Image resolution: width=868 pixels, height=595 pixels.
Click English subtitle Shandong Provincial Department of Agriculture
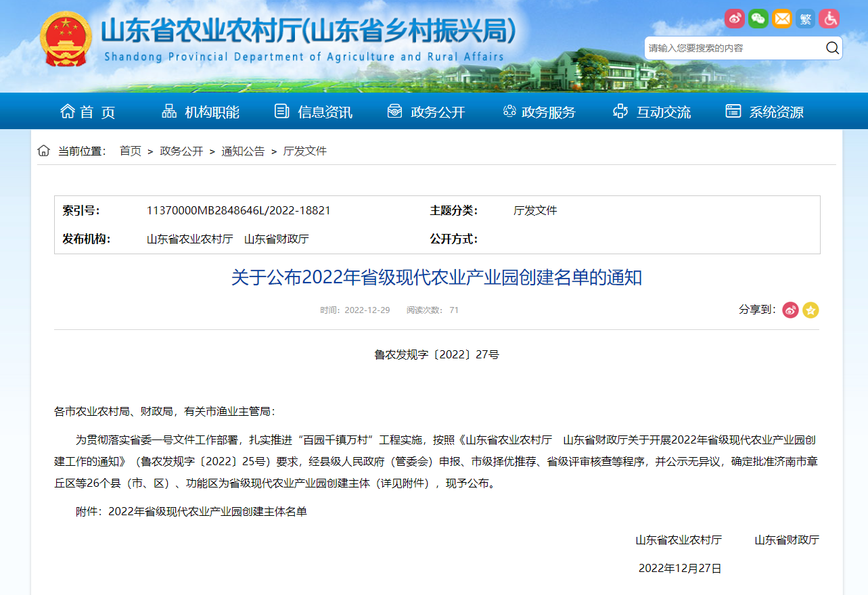(304, 57)
